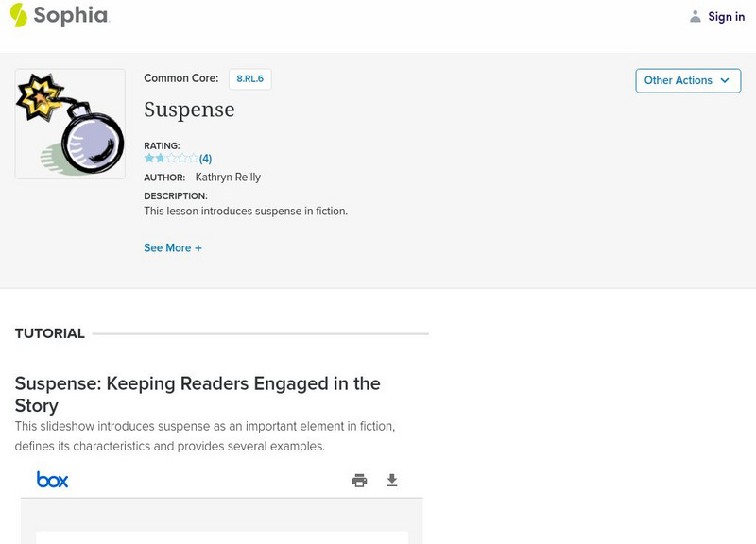Download the slideshow via the download icon
756x544 pixels.
coord(392,480)
